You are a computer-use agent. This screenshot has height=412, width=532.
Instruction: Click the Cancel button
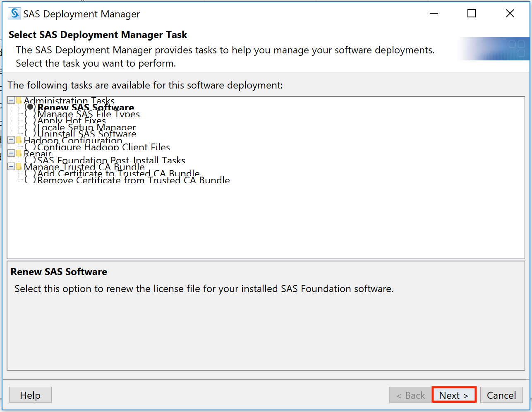point(501,395)
